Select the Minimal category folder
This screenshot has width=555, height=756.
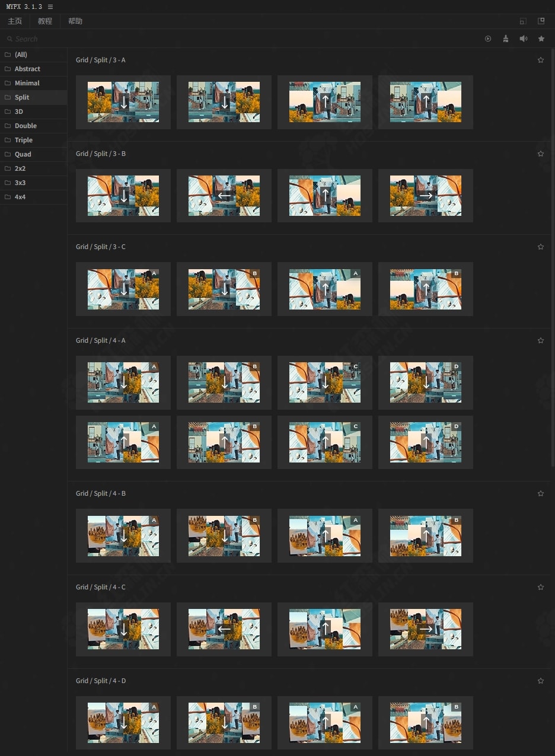[33, 83]
